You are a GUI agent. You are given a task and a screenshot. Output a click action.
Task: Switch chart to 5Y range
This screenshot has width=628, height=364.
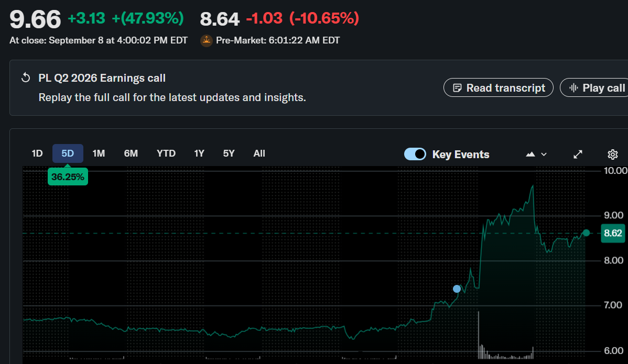pyautogui.click(x=229, y=153)
